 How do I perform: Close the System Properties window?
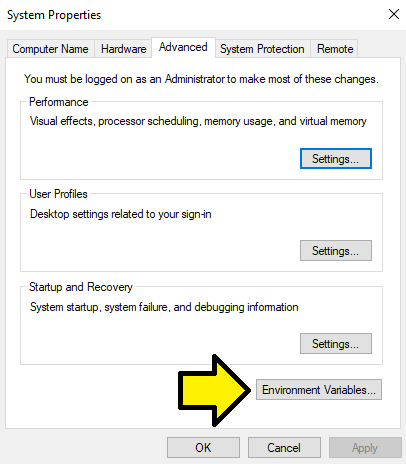click(394, 14)
